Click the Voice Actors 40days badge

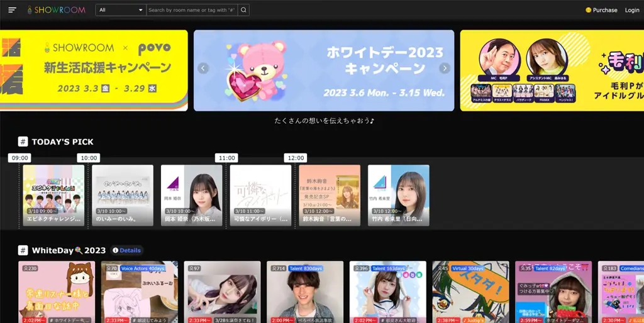143,268
